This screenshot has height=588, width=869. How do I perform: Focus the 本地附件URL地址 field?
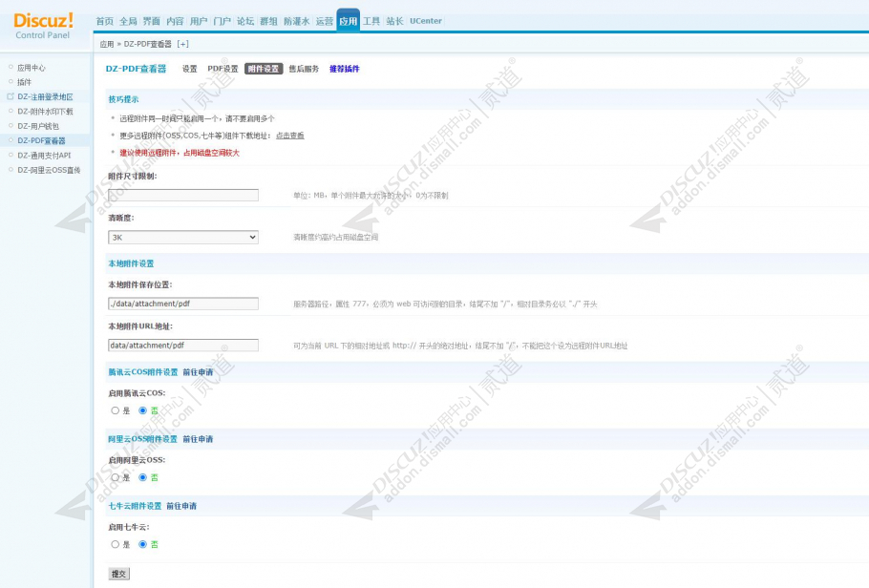click(x=183, y=346)
